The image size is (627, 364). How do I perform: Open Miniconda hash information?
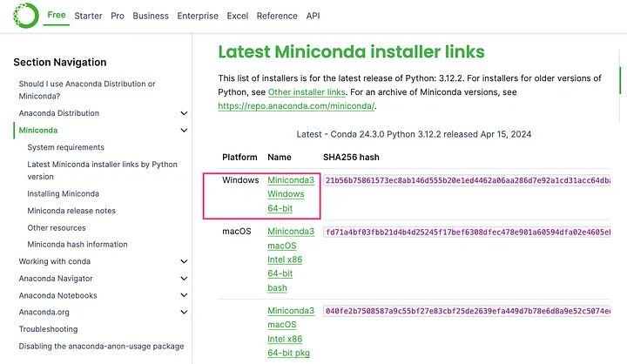click(78, 245)
